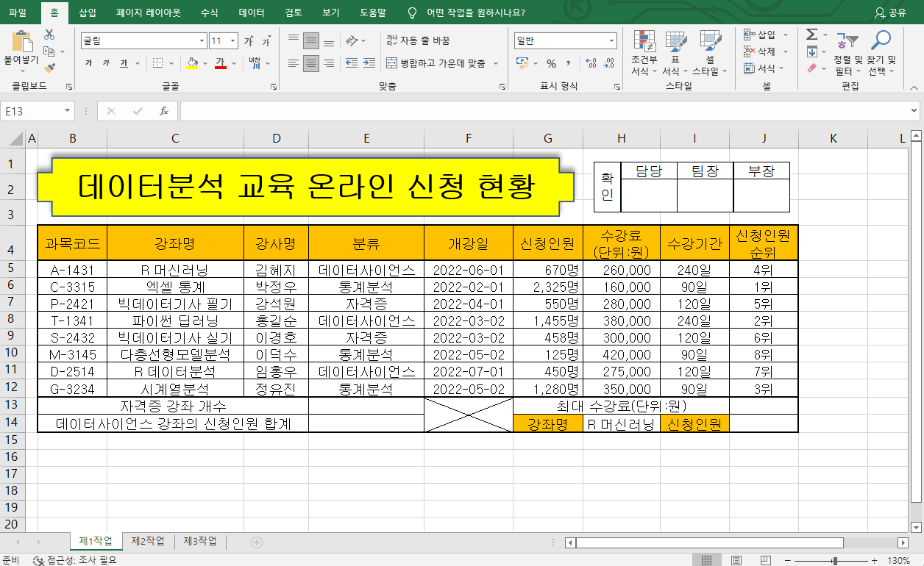
Task: Click the Decrease Decimal icon
Action: tap(608, 63)
